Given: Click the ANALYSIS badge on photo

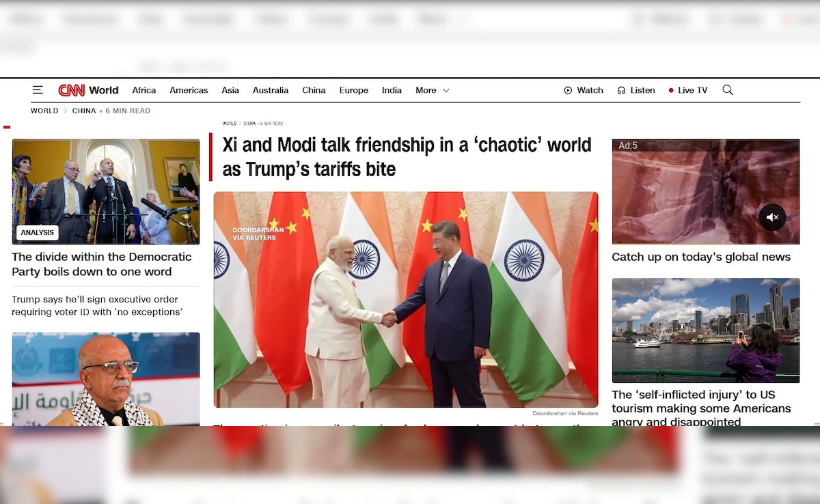Looking at the screenshot, I should pos(38,233).
